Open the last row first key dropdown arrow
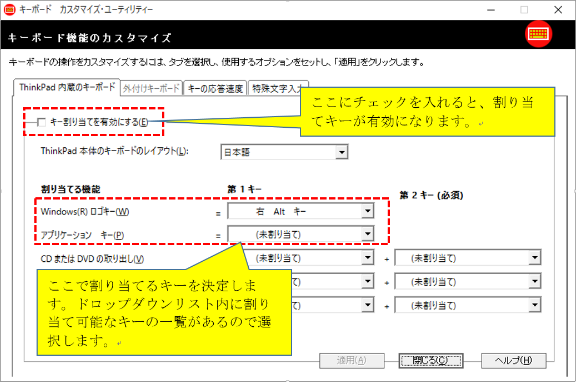576x382 pixels. [367, 305]
